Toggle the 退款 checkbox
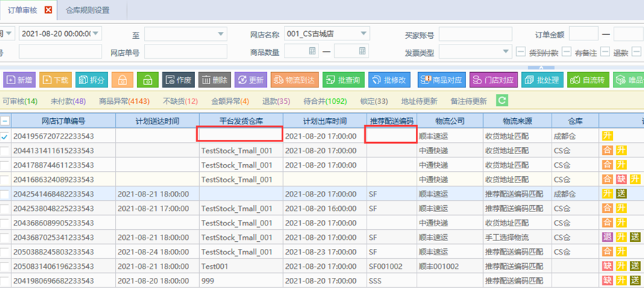 pyautogui.click(x=605, y=52)
